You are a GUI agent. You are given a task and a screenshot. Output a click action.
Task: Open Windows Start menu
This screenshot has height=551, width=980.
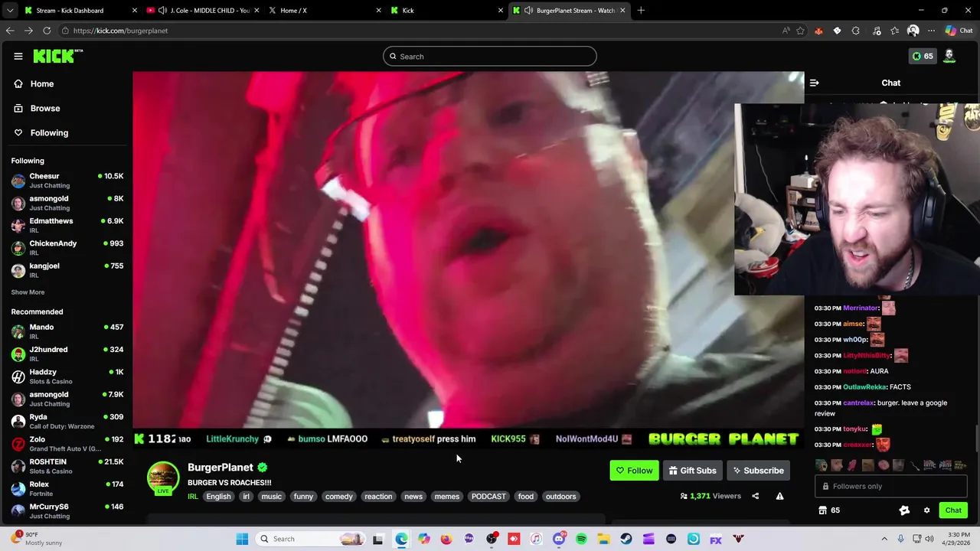click(x=242, y=539)
